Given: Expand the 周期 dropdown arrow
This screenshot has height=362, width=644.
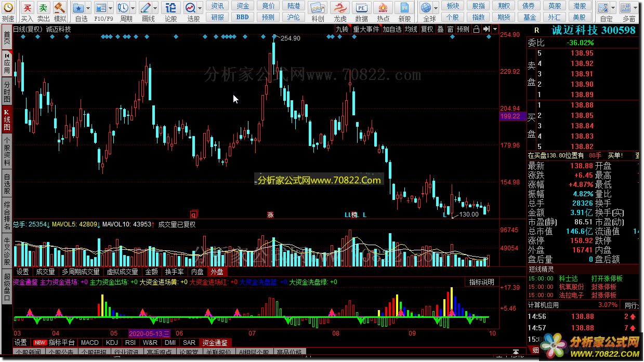Looking at the screenshot, I should 134,8.
